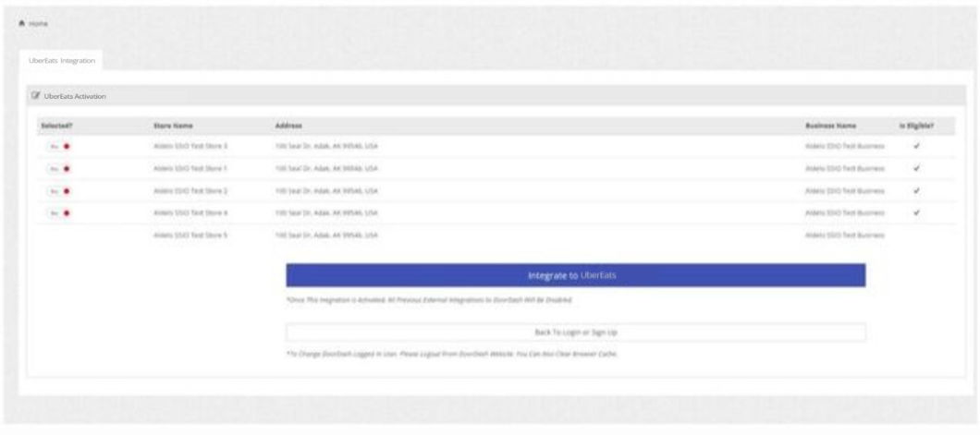Go to the Home breadcrumb link
980x435 pixels.
coord(34,23)
